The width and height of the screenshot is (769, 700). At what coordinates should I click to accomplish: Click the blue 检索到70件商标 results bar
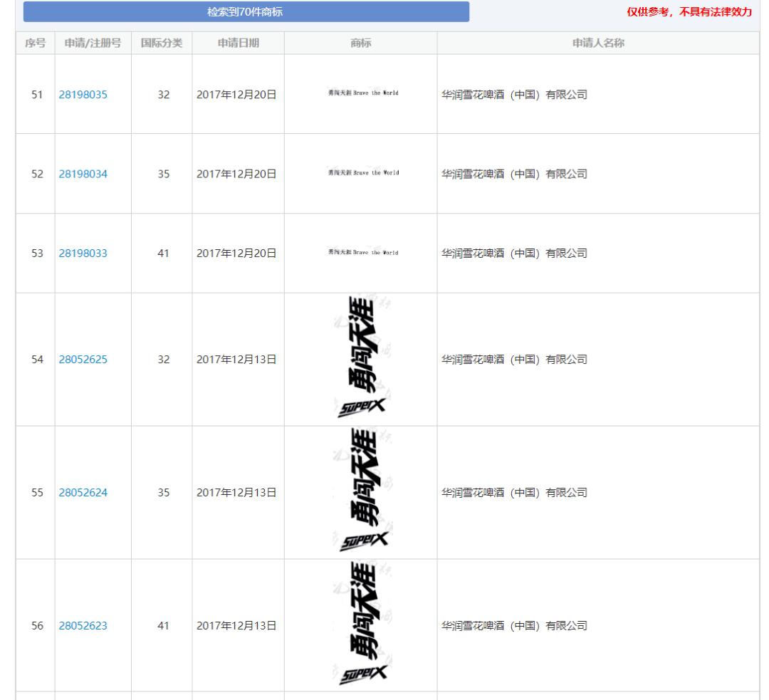(246, 12)
